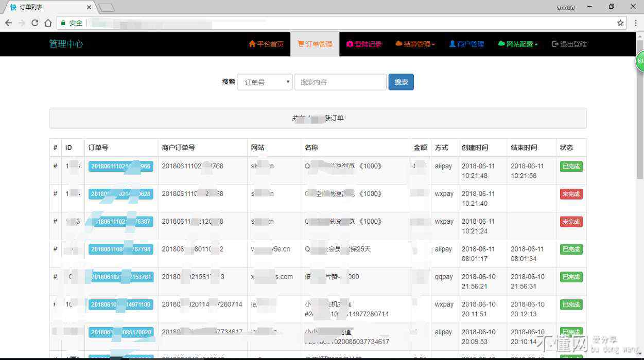Expand 结算管理 dropdown menu
The width and height of the screenshot is (644, 360).
click(415, 44)
